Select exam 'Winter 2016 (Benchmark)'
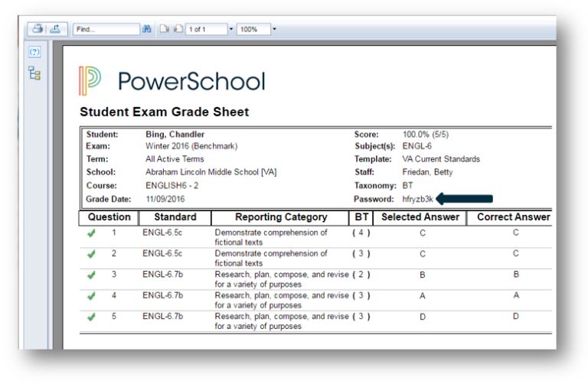The height and width of the screenshot is (384, 588). (191, 146)
